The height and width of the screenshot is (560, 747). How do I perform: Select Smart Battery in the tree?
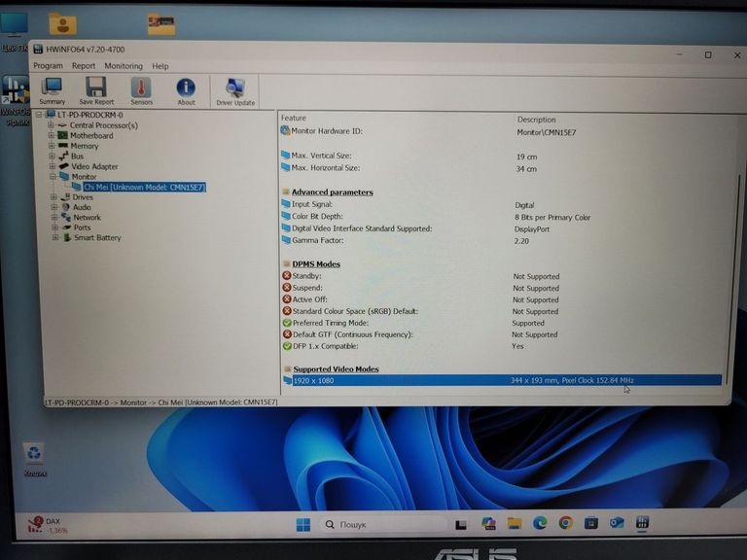97,237
